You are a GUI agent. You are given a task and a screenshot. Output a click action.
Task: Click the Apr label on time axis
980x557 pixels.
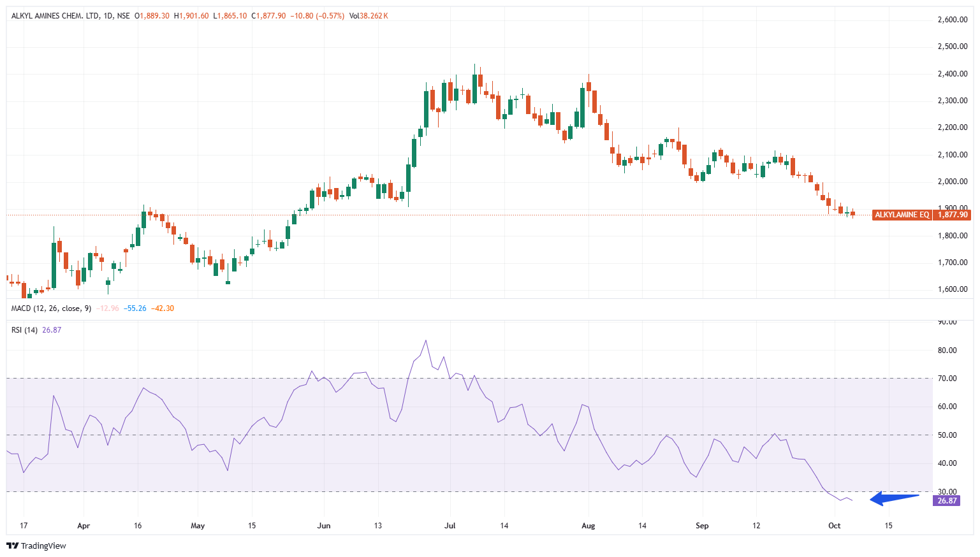(x=84, y=526)
